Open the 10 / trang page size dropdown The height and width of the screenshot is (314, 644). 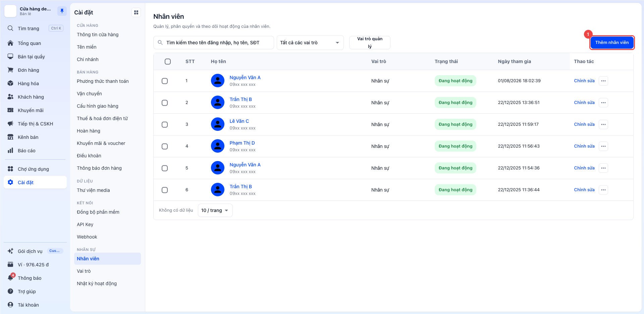(215, 210)
